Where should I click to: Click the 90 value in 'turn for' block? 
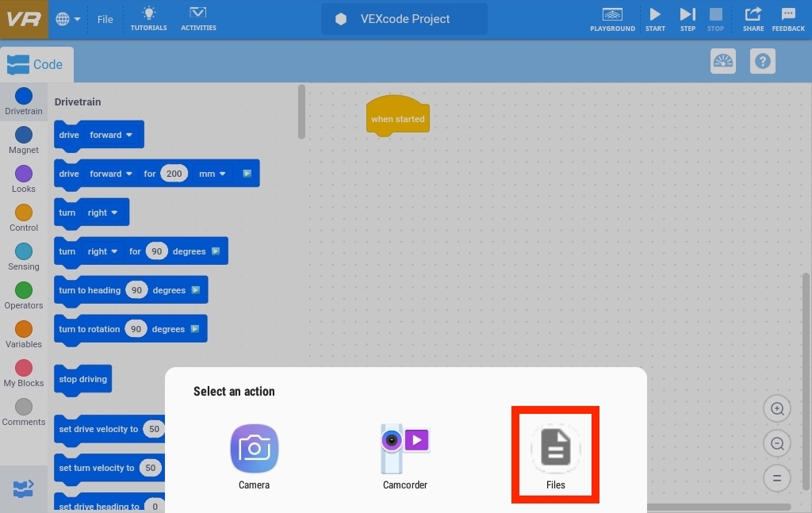(x=156, y=251)
